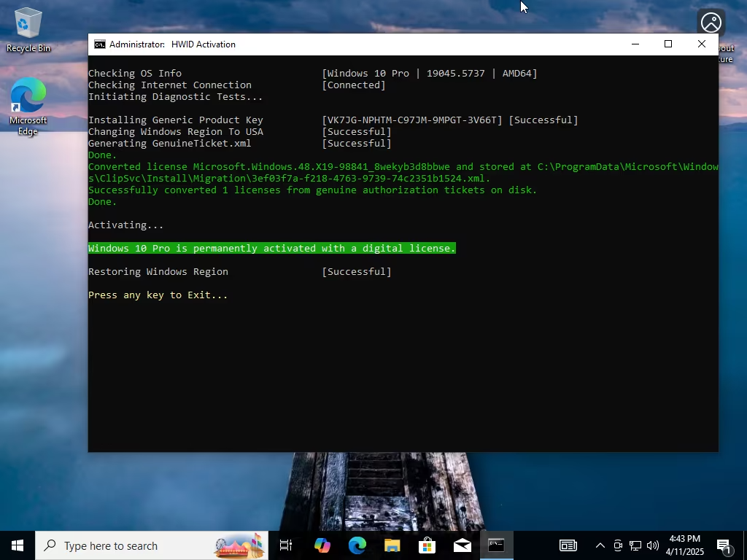Click the taskbar search box
This screenshot has height=560, width=747.
pyautogui.click(x=152, y=545)
